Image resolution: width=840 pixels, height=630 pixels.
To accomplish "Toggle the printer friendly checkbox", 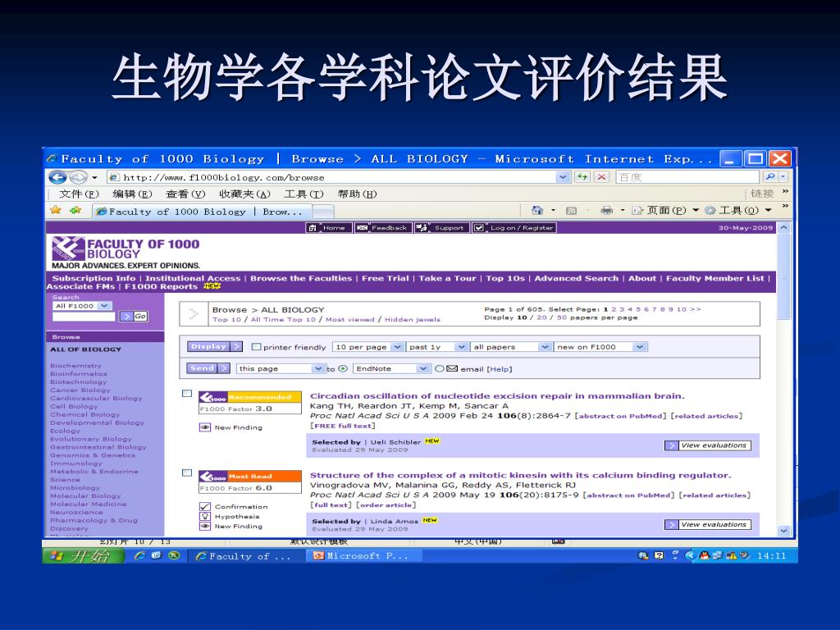I will click(x=256, y=347).
